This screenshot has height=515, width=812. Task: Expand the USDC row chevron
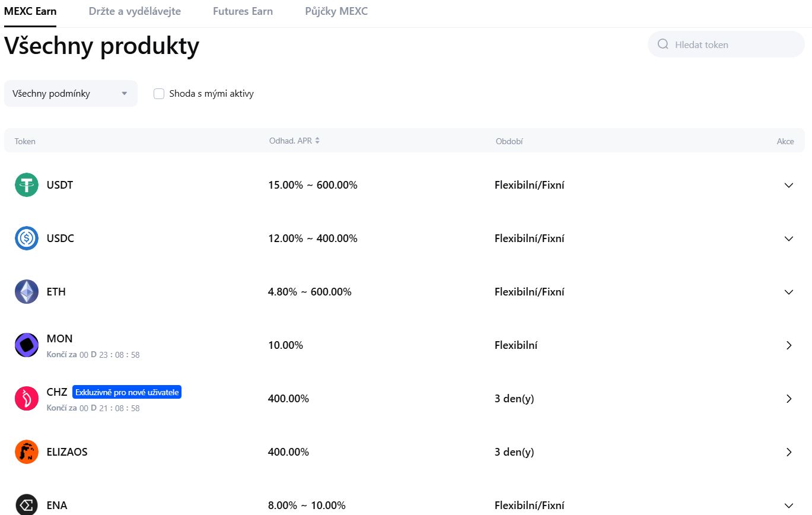click(788, 239)
